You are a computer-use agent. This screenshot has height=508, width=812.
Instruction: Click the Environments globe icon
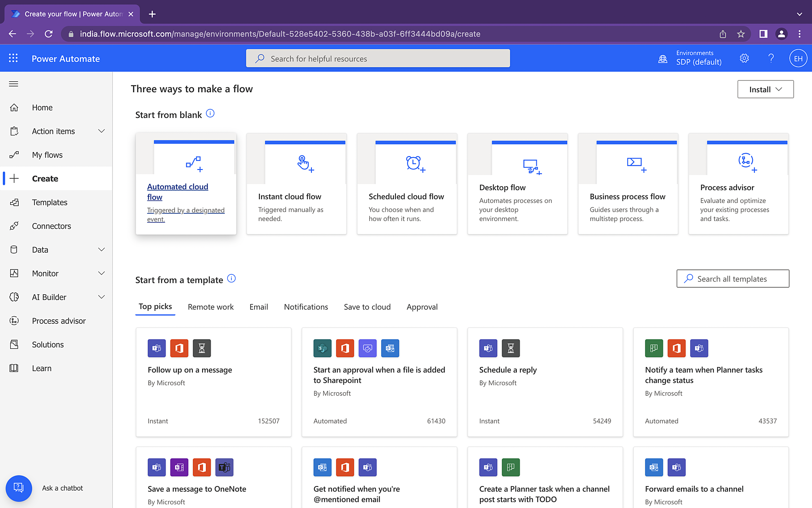coord(663,59)
